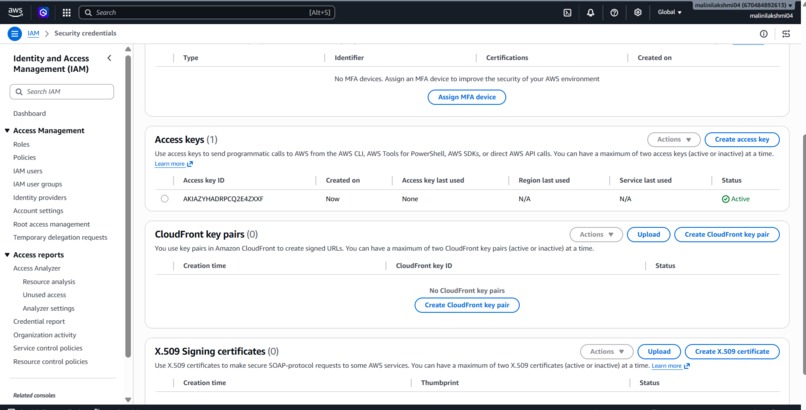This screenshot has width=806, height=410.
Task: Open Unused access page
Action: (44, 295)
